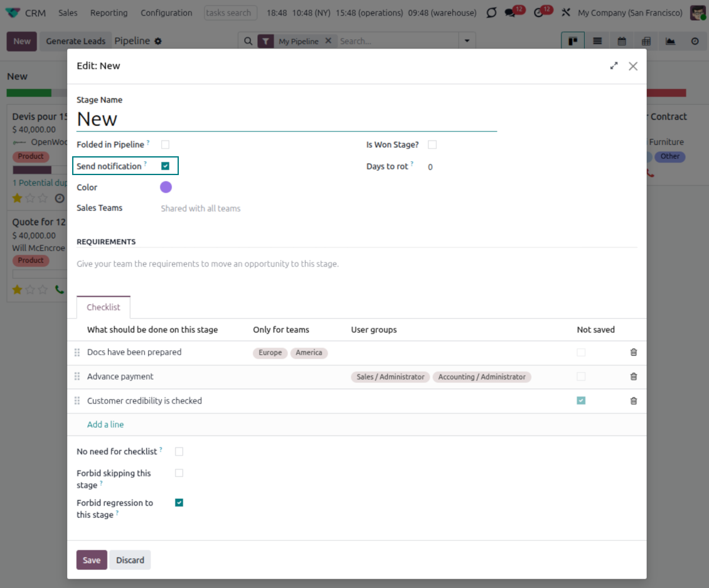The image size is (709, 588).
Task: Uncheck 'Forbid regression to this stage'
Action: (x=179, y=503)
